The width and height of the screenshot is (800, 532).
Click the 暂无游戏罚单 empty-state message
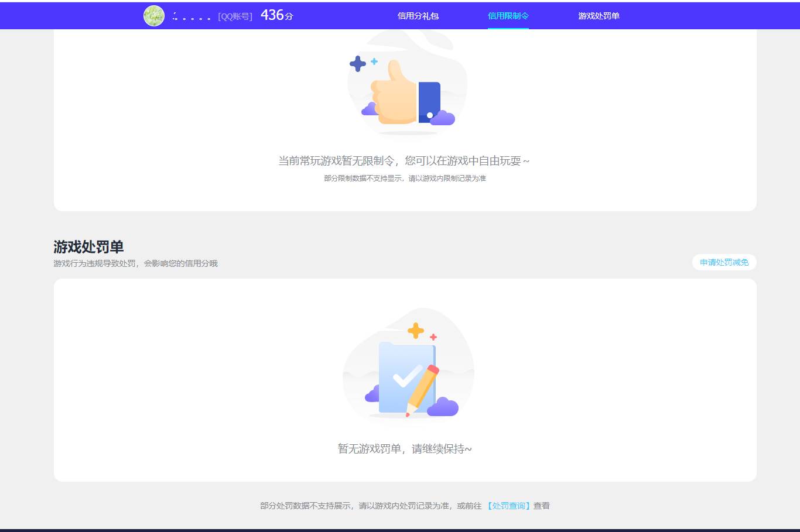[x=404, y=448]
